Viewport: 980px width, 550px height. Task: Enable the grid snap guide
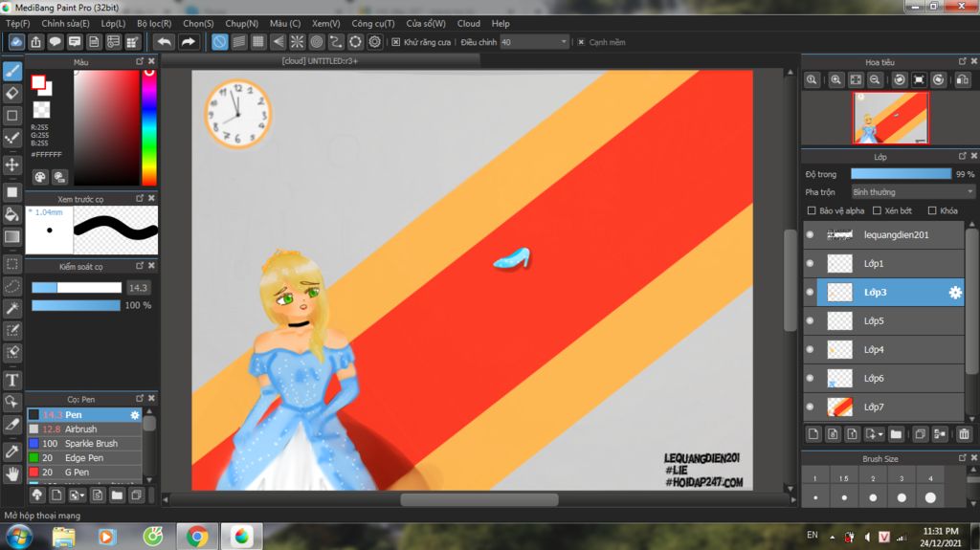[x=258, y=42]
